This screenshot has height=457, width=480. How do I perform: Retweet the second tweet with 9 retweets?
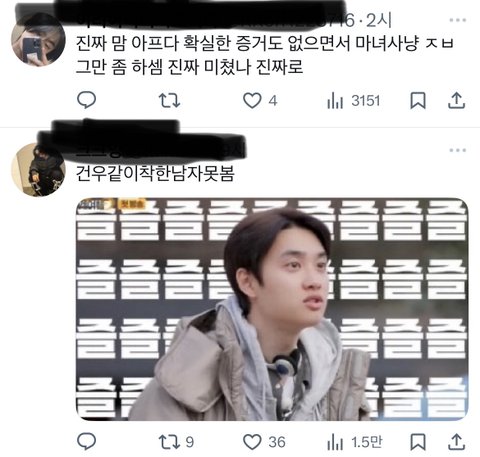click(x=176, y=442)
